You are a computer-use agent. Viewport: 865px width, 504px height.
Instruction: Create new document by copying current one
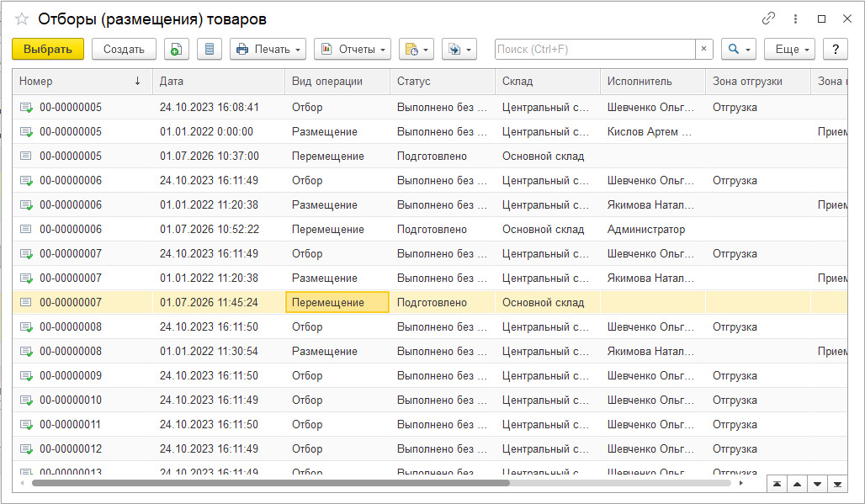176,49
